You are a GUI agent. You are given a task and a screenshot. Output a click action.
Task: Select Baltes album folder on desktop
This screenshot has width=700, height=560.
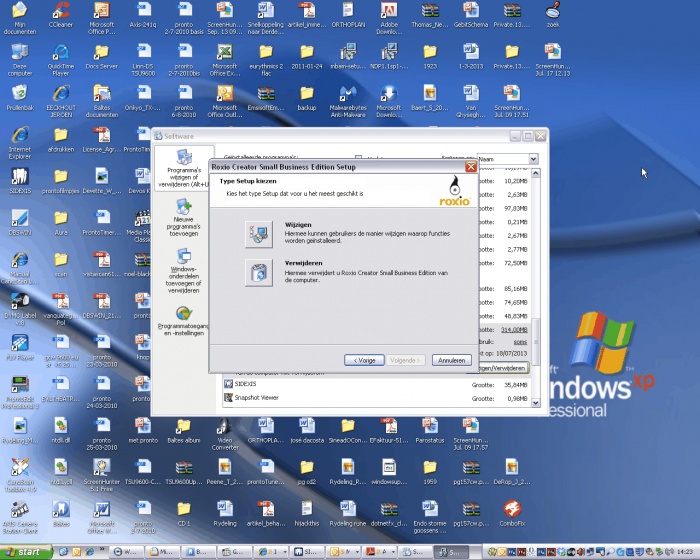pos(183,430)
